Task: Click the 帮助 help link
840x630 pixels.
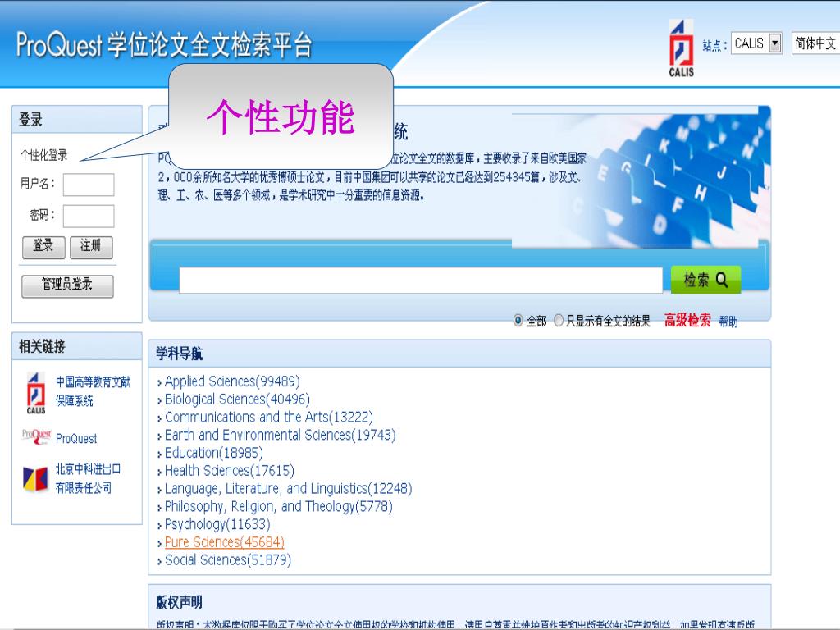Action: [x=728, y=322]
